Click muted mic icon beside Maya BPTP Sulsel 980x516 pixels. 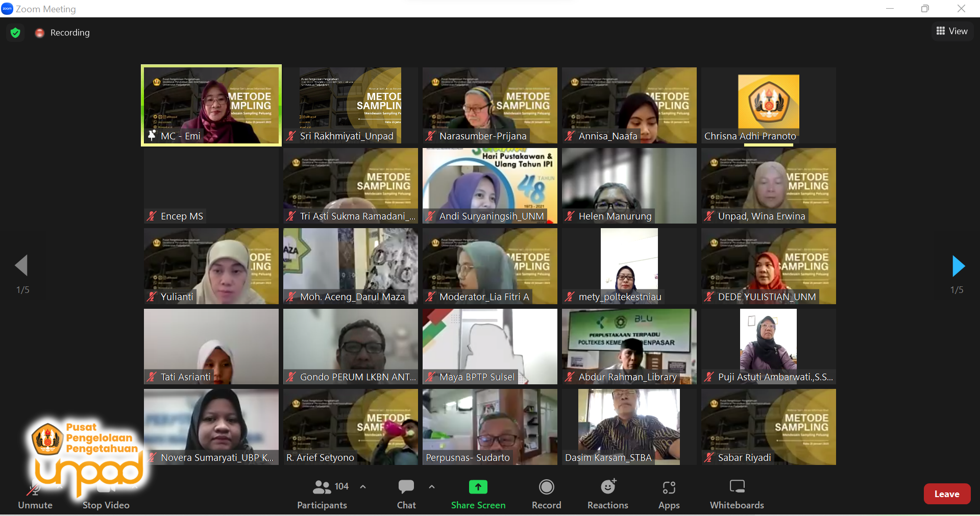430,377
